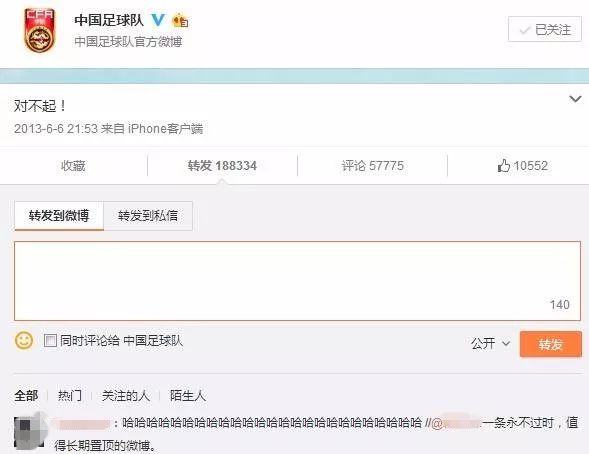Click the orange membership badge beside the V
589x454 pixels.
[x=180, y=20]
